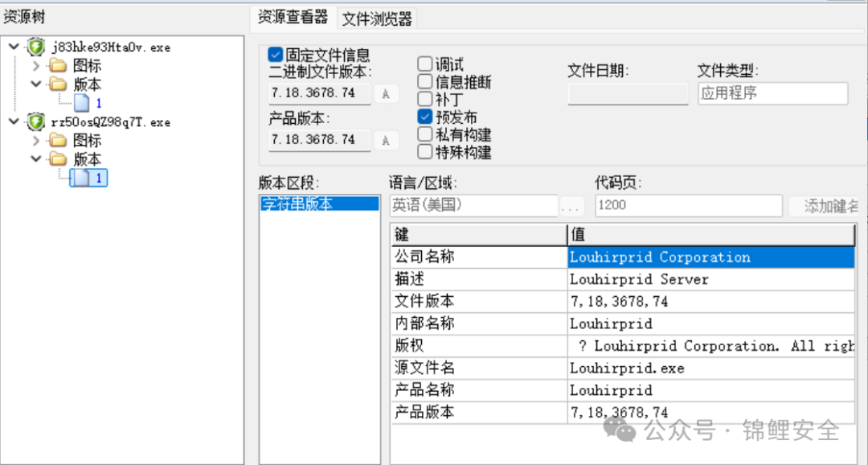Click the 产品名称 row value Louhirprid
868x465 pixels.
[x=711, y=390]
